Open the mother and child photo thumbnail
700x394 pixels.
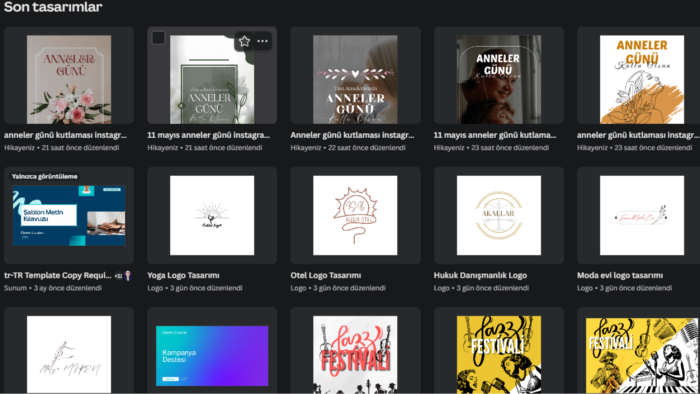tap(499, 79)
